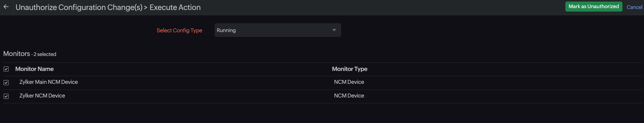Click NCM Device type in Zylker NCM row
Screen dimensions: 644x123
click(x=349, y=96)
